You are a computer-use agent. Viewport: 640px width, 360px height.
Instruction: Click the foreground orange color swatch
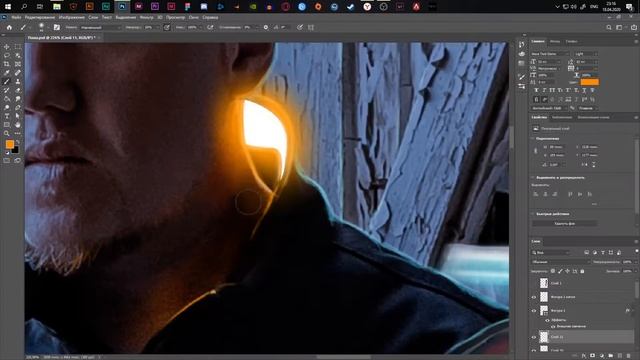pyautogui.click(x=9, y=144)
